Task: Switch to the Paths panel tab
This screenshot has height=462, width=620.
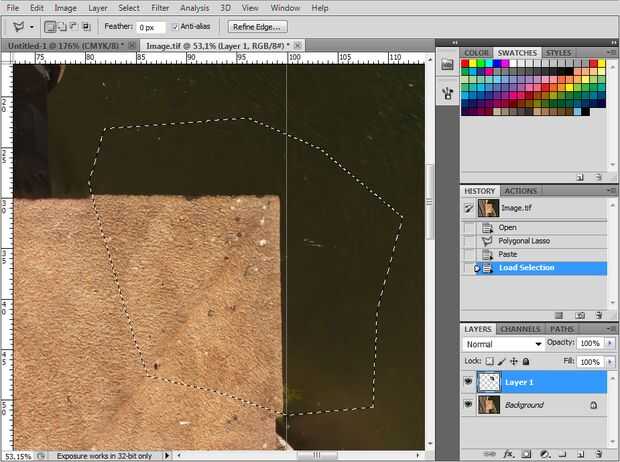Action: (x=562, y=329)
